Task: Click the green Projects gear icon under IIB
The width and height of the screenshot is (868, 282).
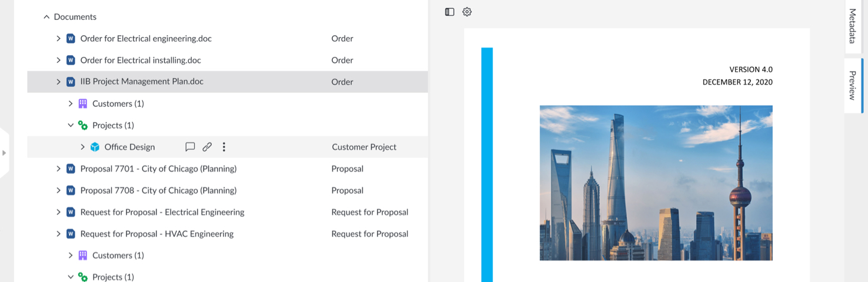Action: pos(83,126)
